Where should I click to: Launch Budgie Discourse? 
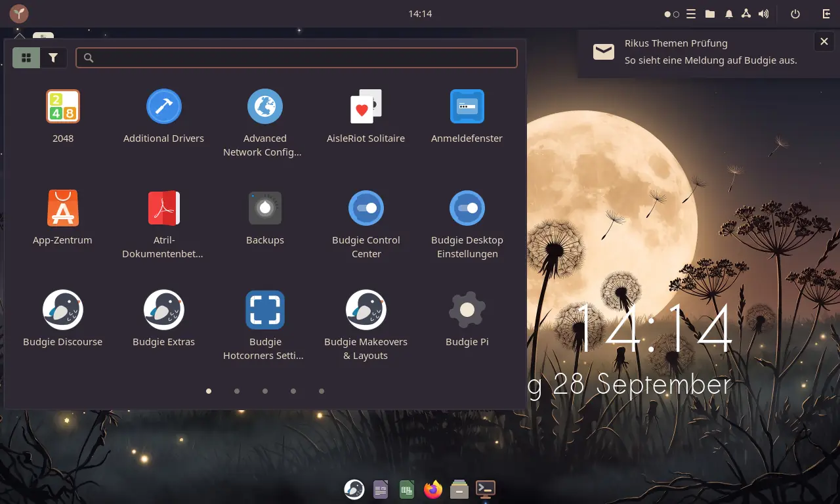[63, 320]
